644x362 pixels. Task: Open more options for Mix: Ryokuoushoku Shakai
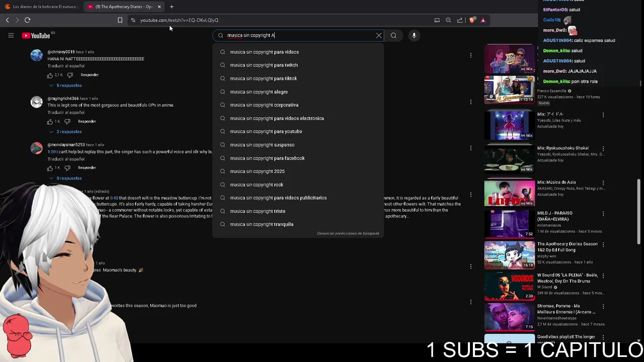(x=603, y=149)
